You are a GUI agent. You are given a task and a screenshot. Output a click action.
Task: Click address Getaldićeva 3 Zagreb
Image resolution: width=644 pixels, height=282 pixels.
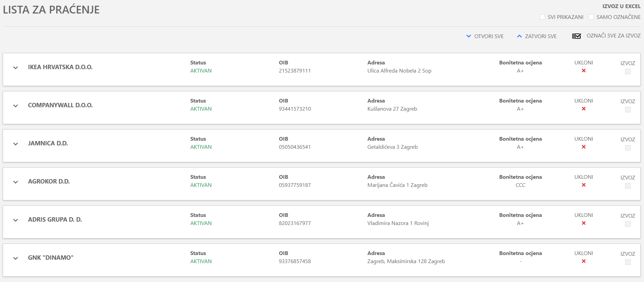click(393, 147)
